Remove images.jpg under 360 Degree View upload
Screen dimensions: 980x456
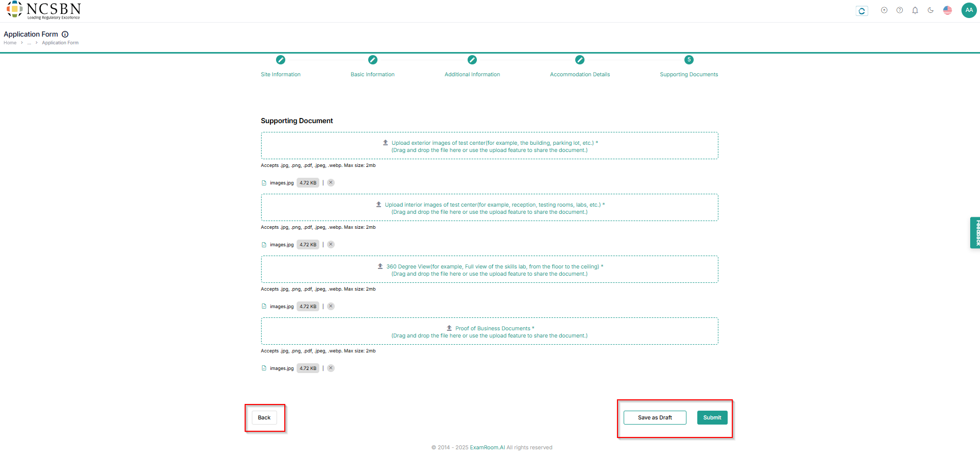pyautogui.click(x=331, y=306)
